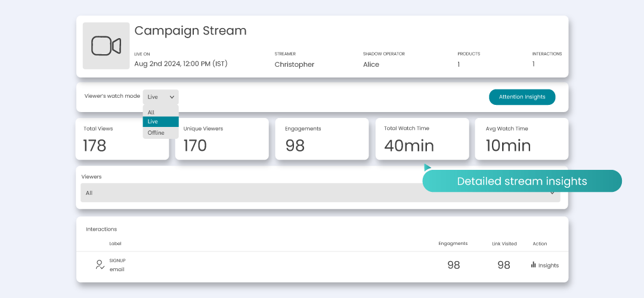Screen dimensions: 644x298
Task: Click the signup user checkmark icon
Action: pyautogui.click(x=100, y=265)
